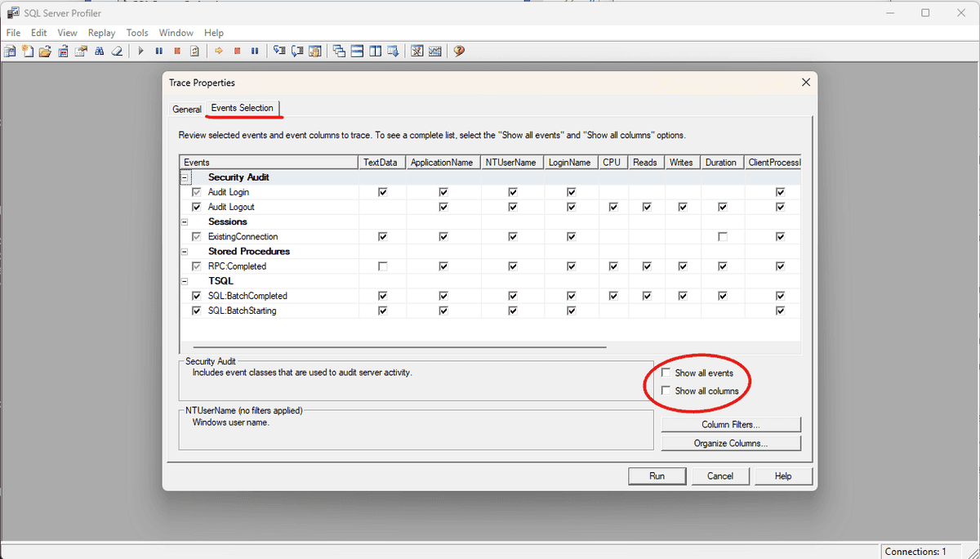Stop the trace using the red stop icon

point(176,51)
